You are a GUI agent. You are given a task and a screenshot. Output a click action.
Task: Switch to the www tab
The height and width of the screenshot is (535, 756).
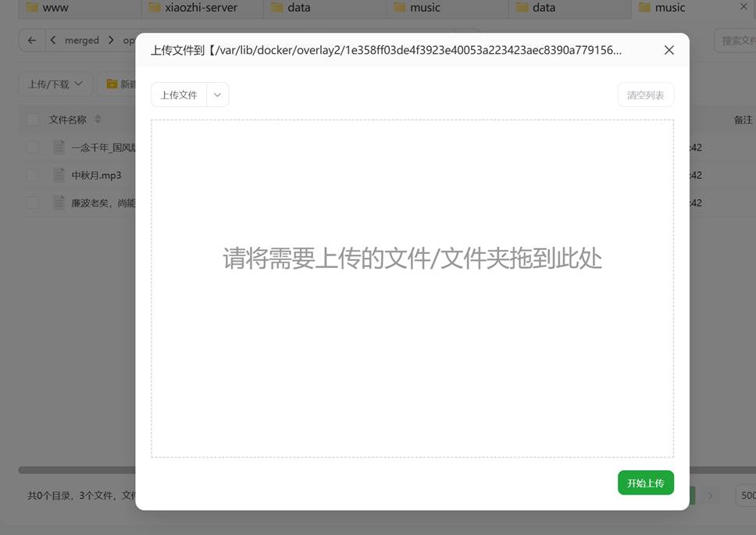(x=55, y=8)
